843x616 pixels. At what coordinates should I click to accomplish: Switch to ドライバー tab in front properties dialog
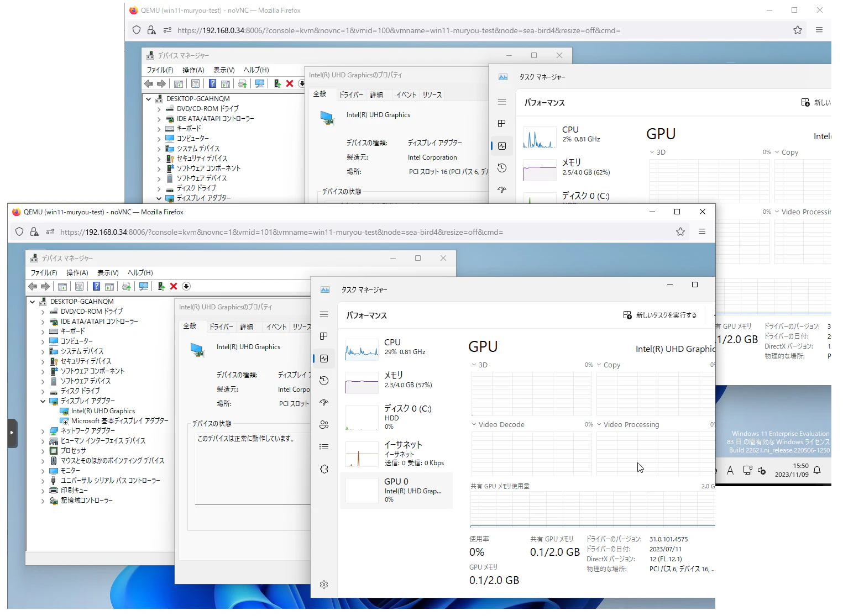coord(221,327)
